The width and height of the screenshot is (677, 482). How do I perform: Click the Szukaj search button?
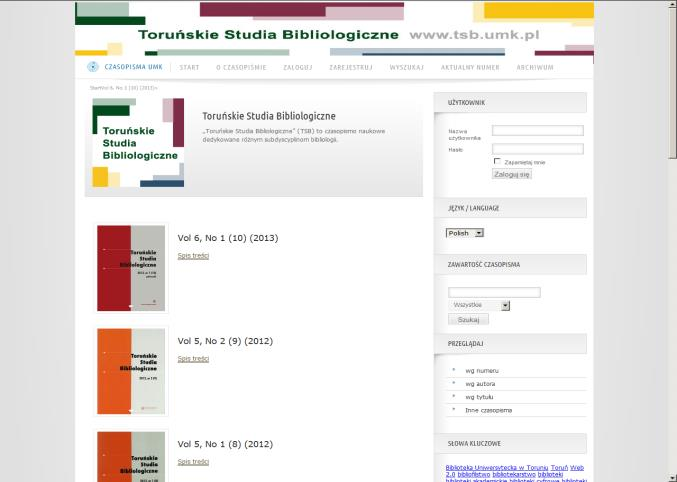coord(468,320)
